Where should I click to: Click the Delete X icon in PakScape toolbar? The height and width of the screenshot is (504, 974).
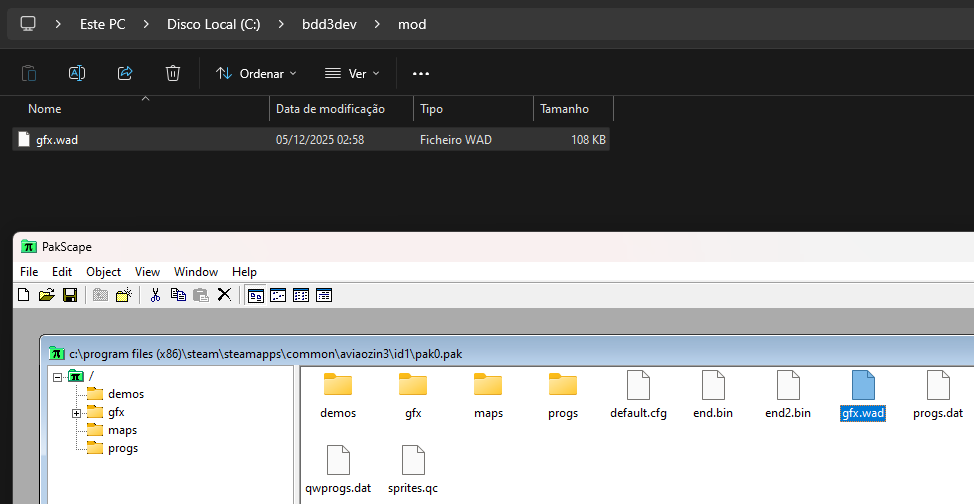(224, 295)
